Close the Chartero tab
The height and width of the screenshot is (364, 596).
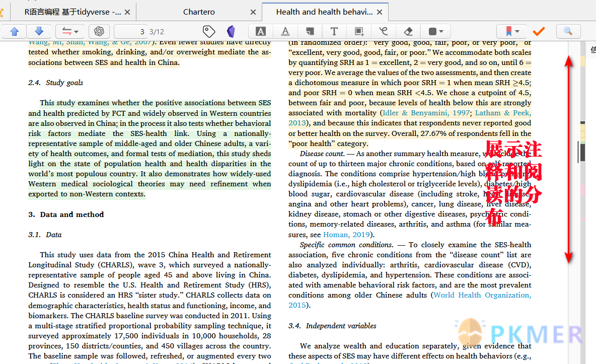click(253, 12)
